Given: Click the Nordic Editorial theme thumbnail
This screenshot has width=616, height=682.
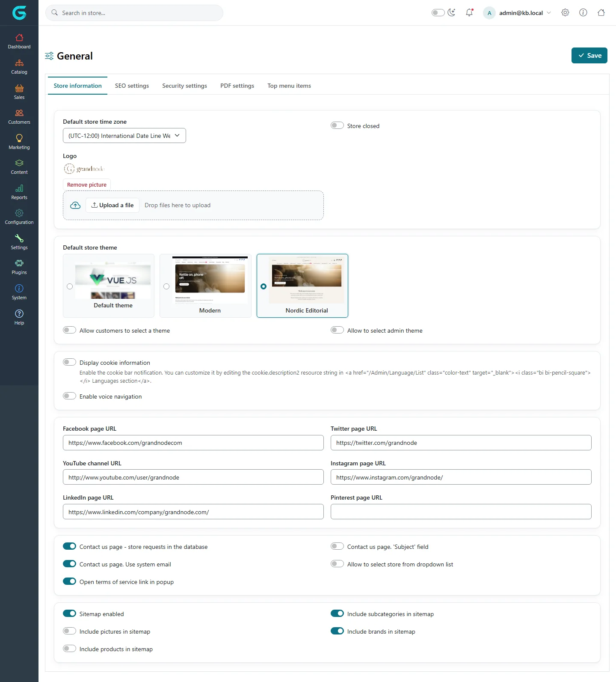Looking at the screenshot, I should 307,280.
